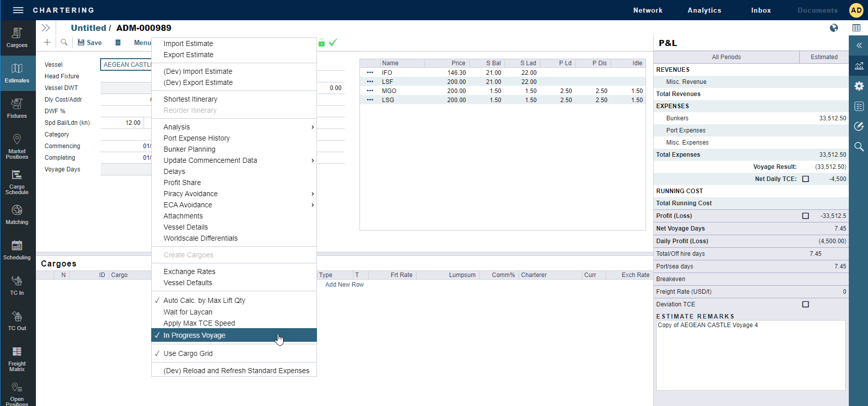Check the Profit (Loss) checkbox
This screenshot has height=406, width=868.
coord(806,216)
